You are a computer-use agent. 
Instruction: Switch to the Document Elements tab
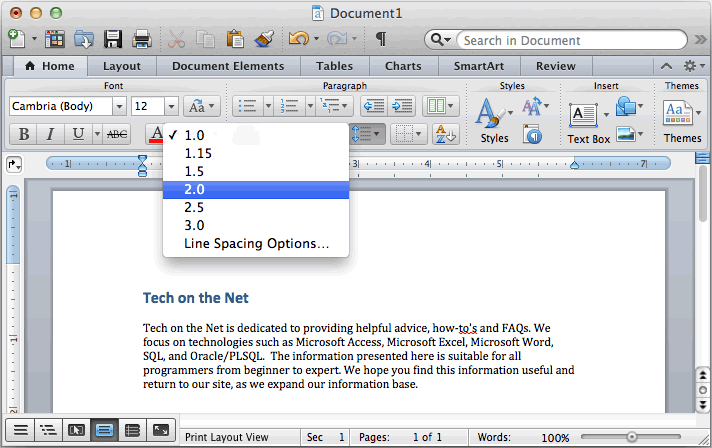(x=228, y=66)
